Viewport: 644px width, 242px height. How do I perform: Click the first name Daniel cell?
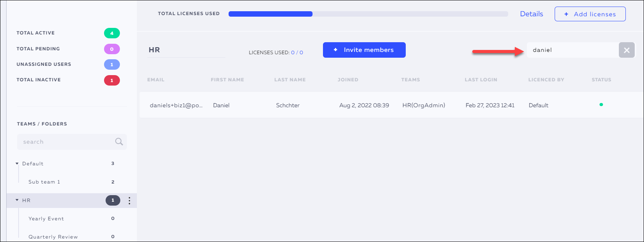(x=221, y=105)
